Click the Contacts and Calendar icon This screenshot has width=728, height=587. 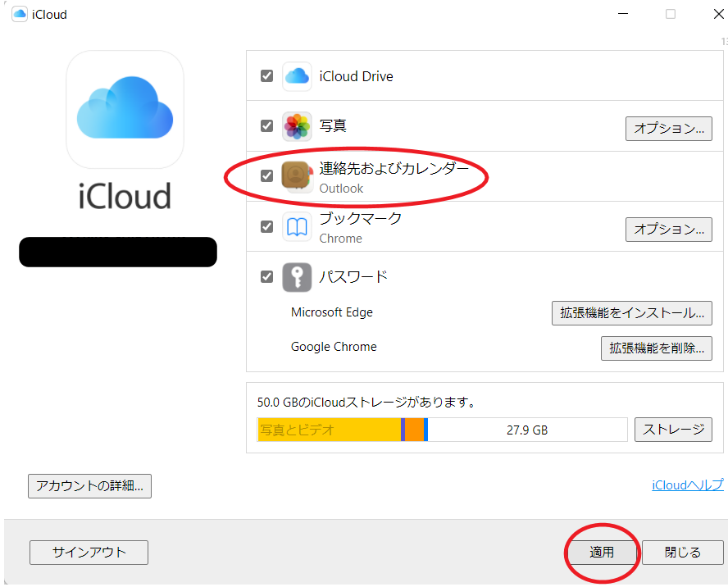pos(297,176)
